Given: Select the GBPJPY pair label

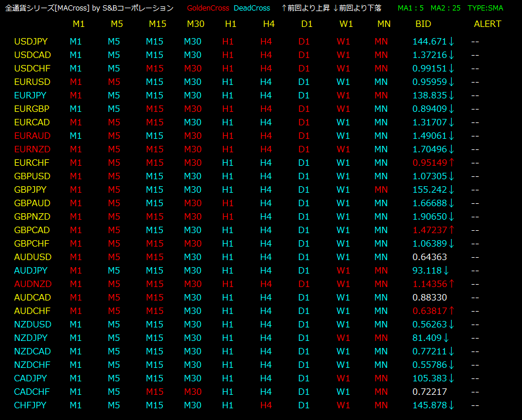Looking at the screenshot, I should [x=30, y=190].
